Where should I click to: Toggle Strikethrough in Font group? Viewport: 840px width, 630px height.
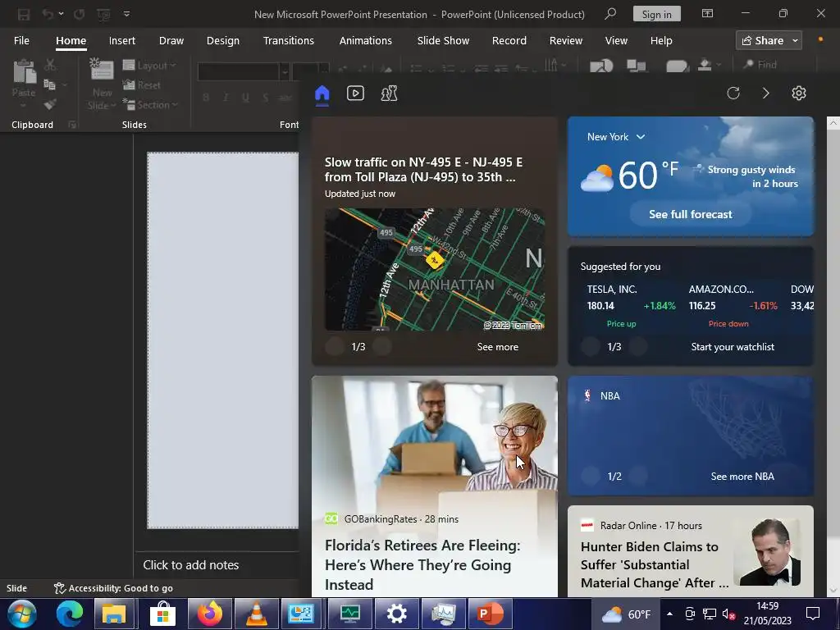(285, 98)
